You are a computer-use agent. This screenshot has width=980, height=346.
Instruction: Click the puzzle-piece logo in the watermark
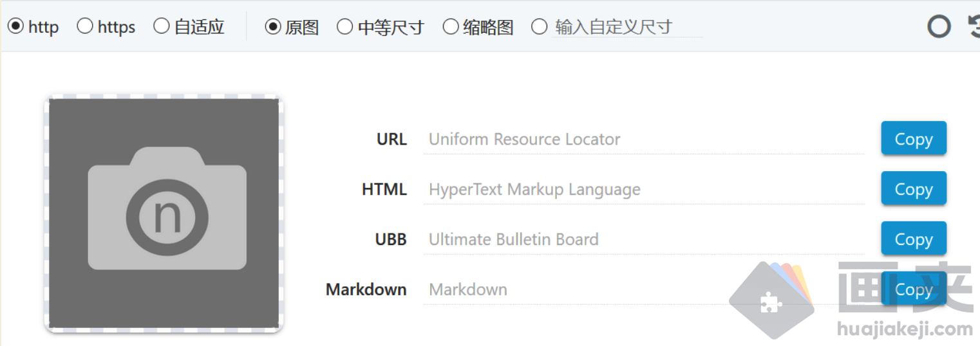pos(770,301)
